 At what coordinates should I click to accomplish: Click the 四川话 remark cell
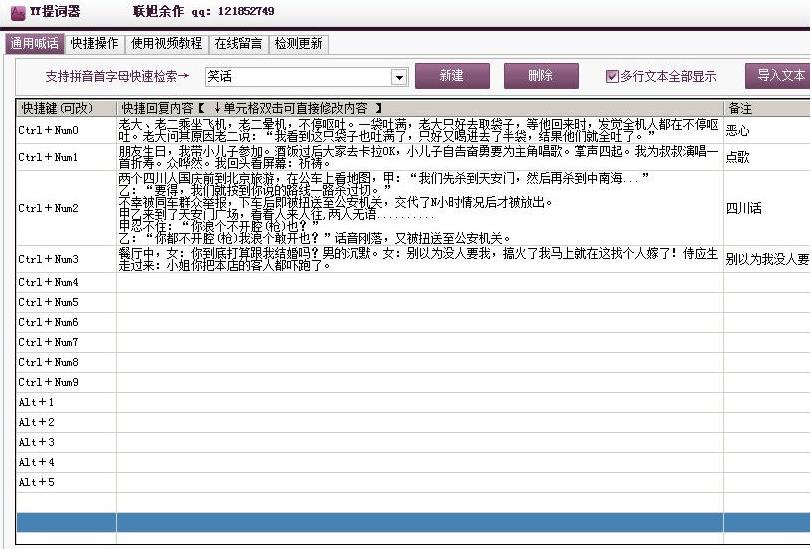tap(765, 208)
